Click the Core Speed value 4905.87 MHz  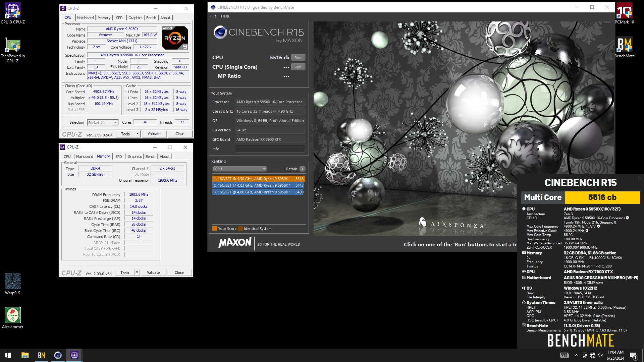point(104,92)
